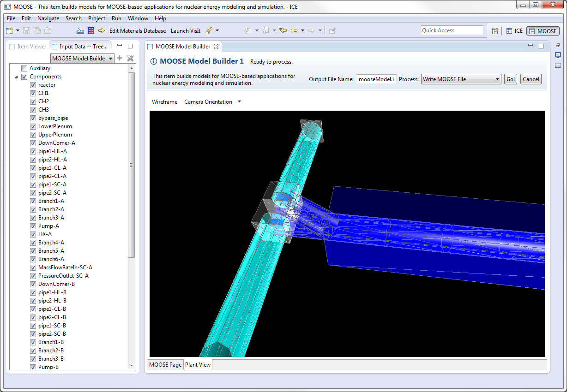Image resolution: width=567 pixels, height=392 pixels.
Task: Maximize the Input Data tree view
Action: pyautogui.click(x=130, y=46)
